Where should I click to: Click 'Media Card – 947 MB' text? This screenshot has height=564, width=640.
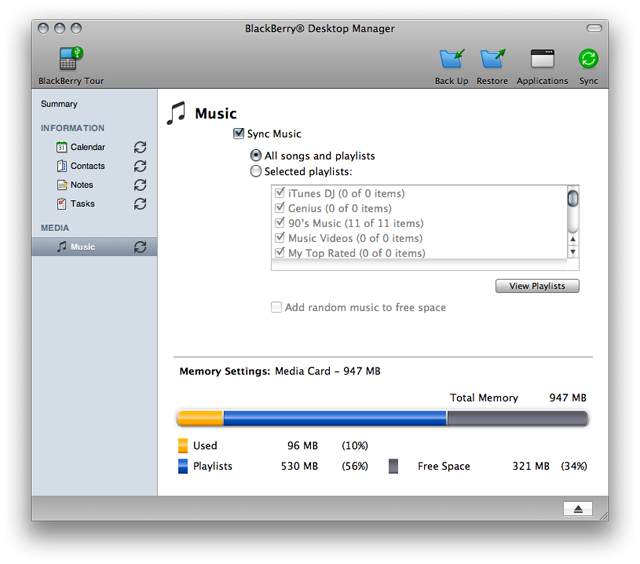point(327,371)
